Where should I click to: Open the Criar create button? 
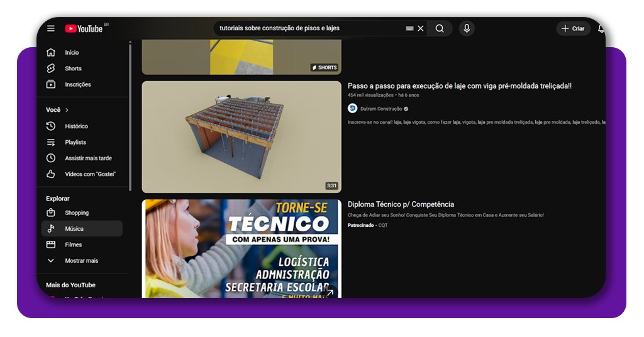click(573, 28)
